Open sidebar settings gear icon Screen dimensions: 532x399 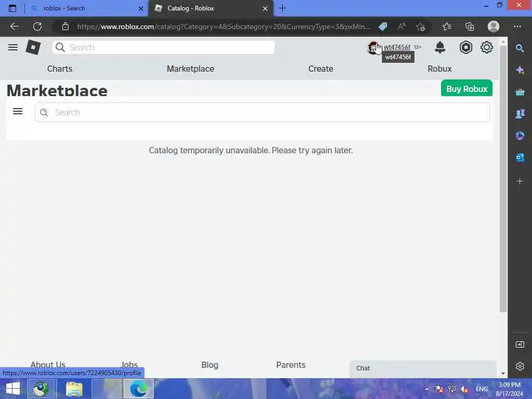520,366
